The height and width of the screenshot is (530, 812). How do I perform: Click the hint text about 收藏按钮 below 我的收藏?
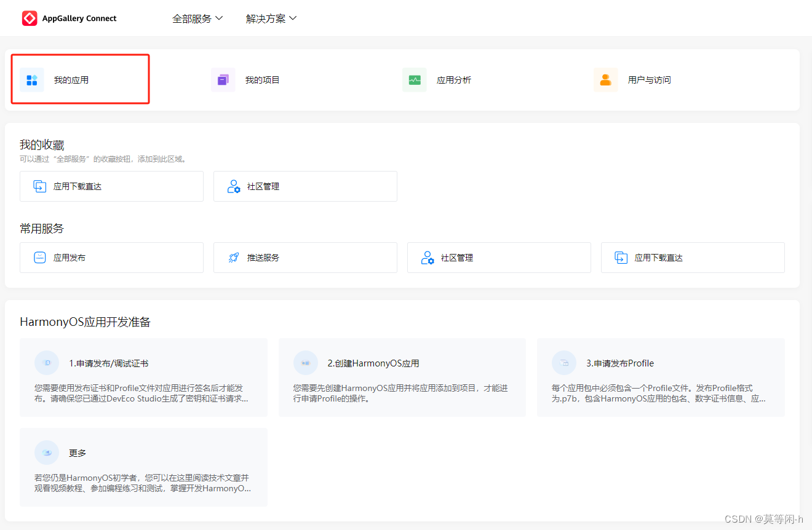103,159
